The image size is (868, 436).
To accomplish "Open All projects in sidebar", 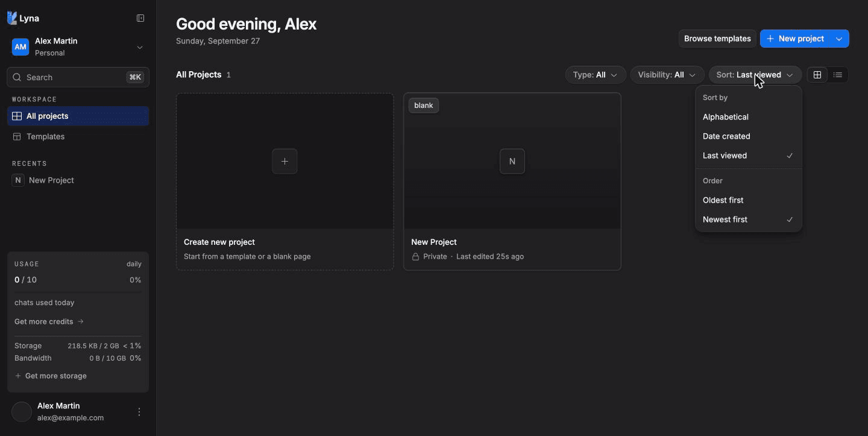I will (x=78, y=116).
